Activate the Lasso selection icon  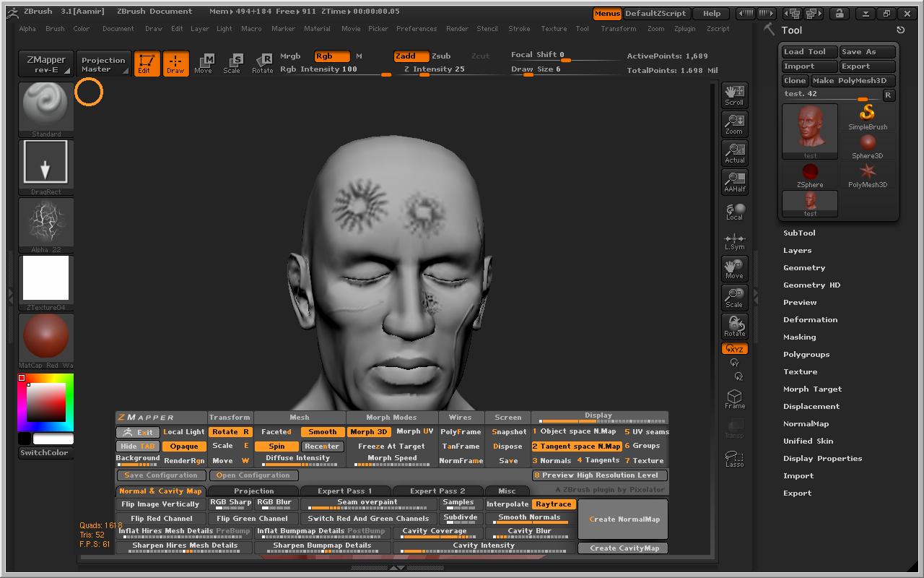tap(734, 459)
